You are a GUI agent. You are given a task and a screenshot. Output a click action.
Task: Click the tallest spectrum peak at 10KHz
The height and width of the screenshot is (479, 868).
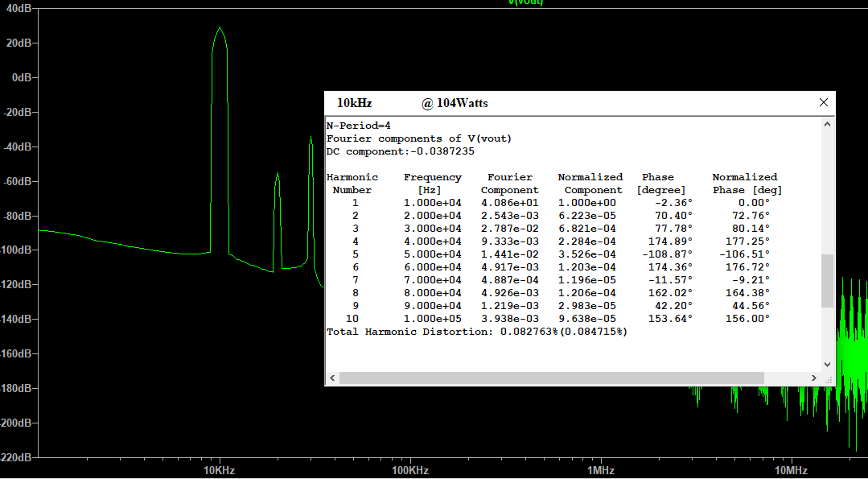coord(220,29)
